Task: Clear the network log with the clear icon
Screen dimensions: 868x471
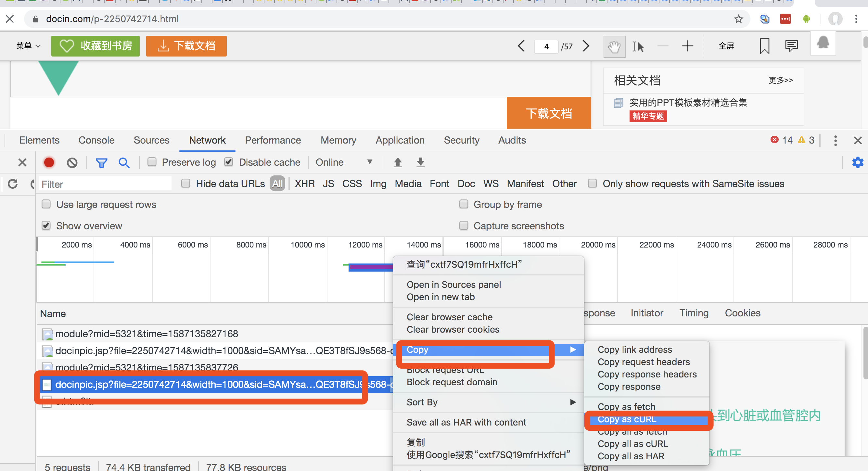Action: (x=72, y=162)
